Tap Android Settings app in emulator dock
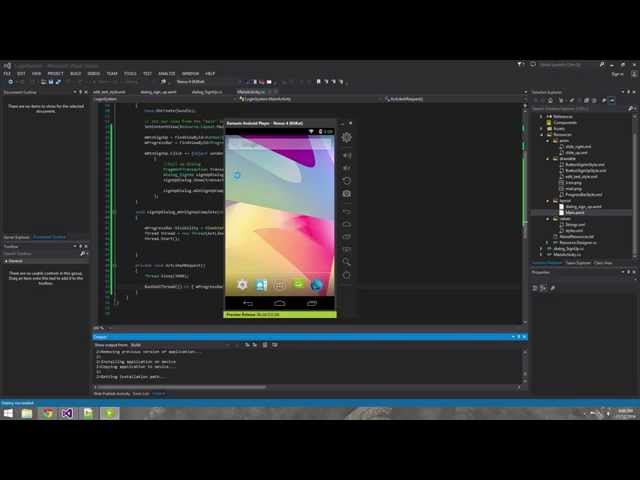 pos(242,284)
